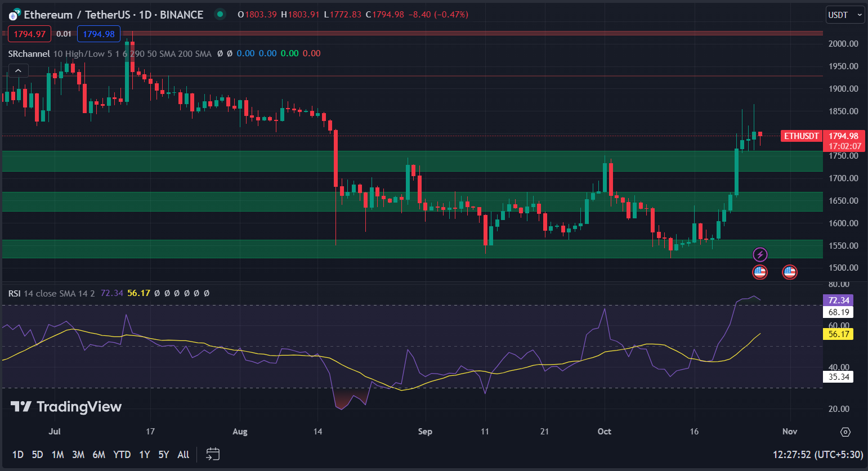Click the 1550.00 price axis label
868x471 pixels.
pyautogui.click(x=843, y=246)
